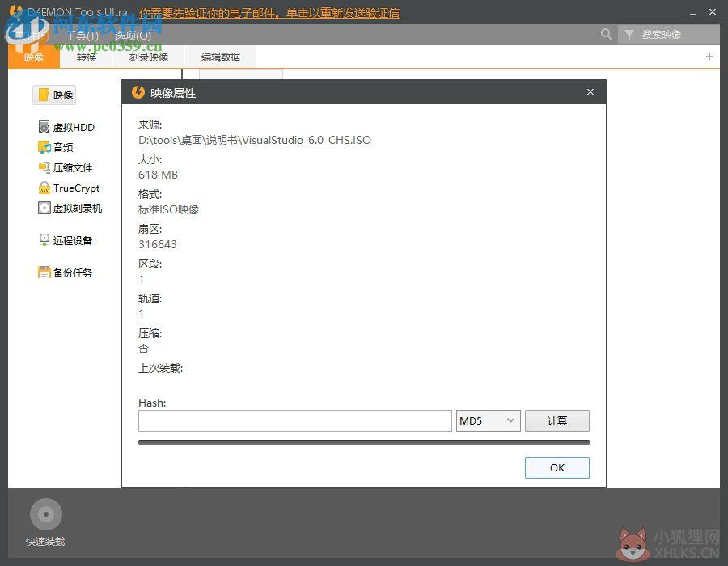Click the sector count 316643

click(158, 244)
